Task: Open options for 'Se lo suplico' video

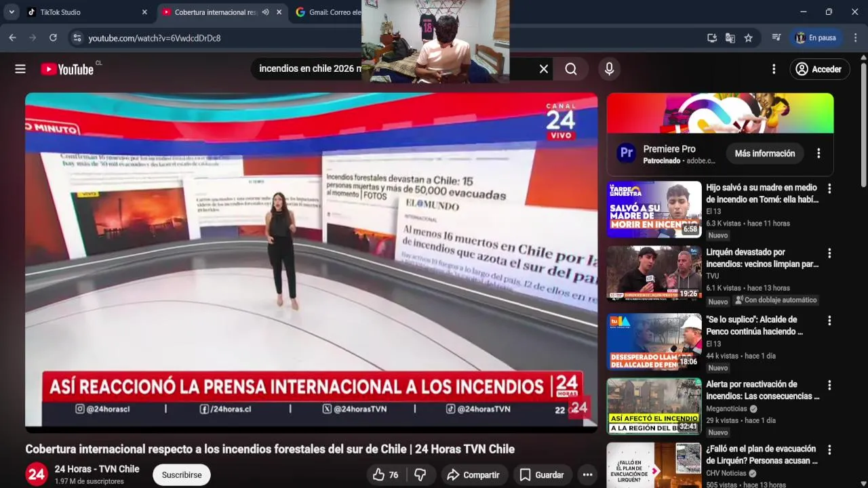Action: tap(829, 321)
